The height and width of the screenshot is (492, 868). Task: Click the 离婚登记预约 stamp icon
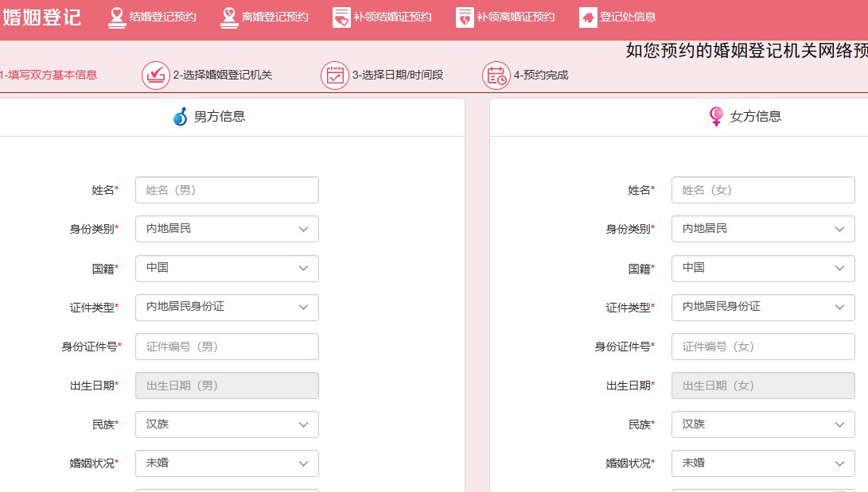(x=229, y=17)
